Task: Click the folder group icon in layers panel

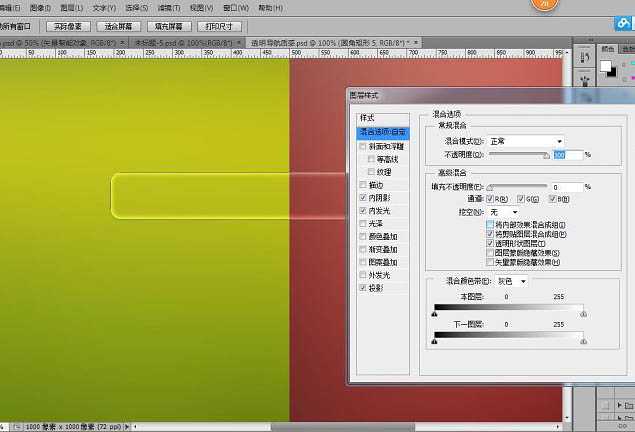Action: click(x=629, y=405)
